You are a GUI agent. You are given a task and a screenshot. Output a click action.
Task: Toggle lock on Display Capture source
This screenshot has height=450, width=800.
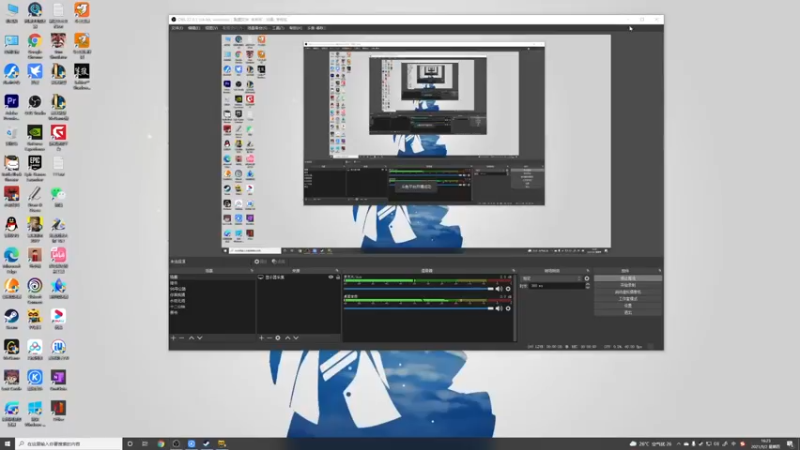point(337,277)
